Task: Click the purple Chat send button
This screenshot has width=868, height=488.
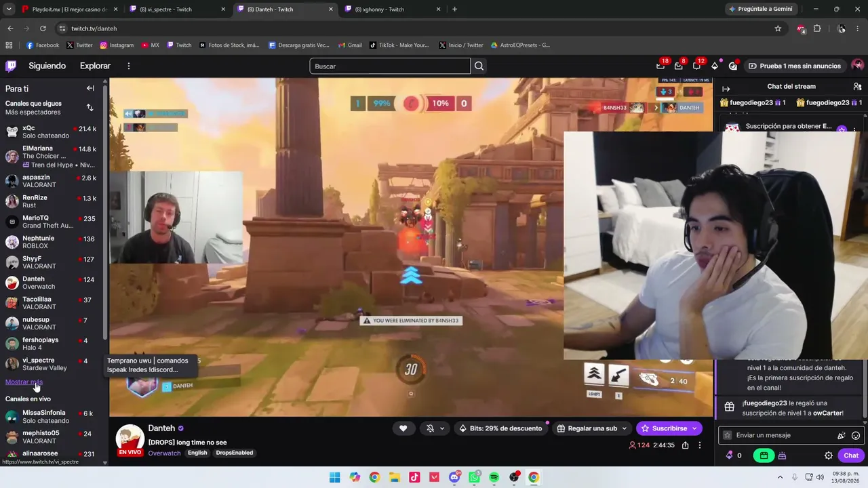Action: coord(851,455)
